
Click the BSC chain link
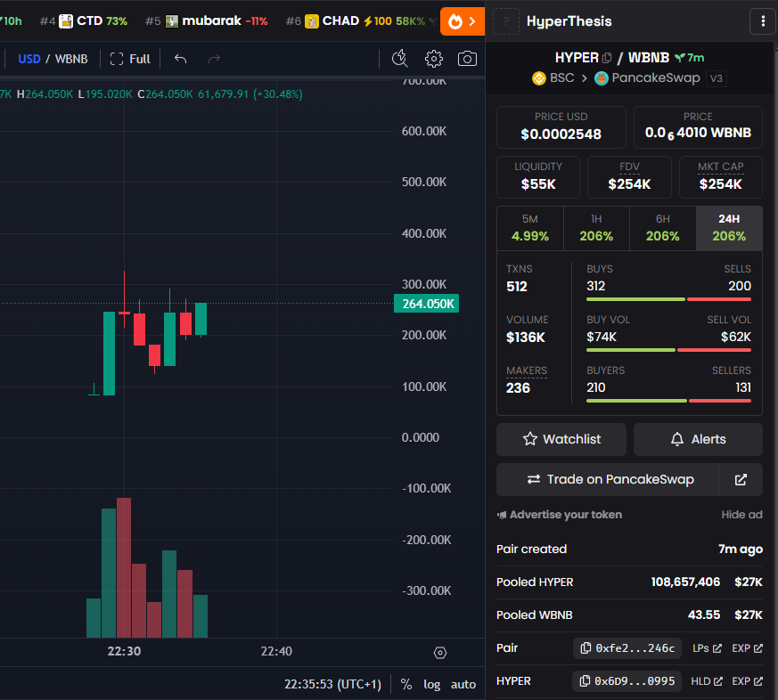click(x=553, y=77)
